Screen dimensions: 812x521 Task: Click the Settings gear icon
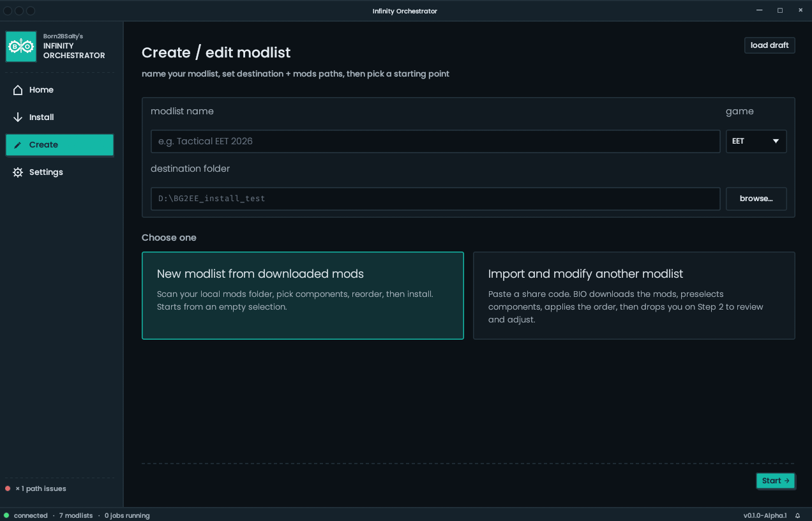(18, 172)
